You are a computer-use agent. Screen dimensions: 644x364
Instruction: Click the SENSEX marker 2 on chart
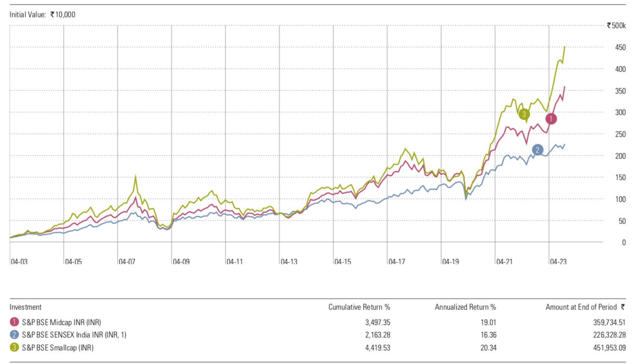(537, 149)
